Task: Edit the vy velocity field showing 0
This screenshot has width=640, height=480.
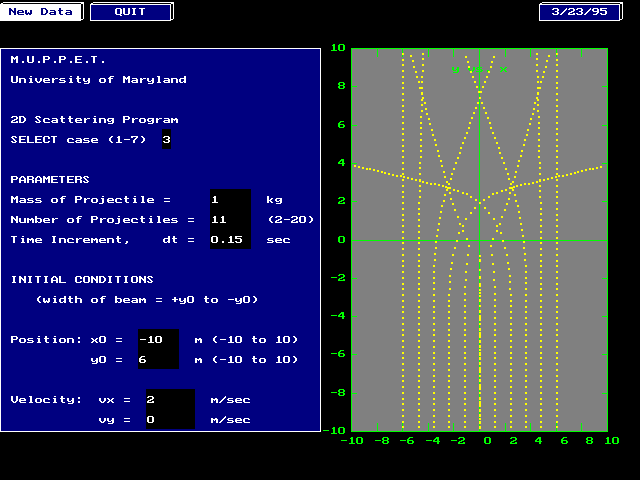Action: pyautogui.click(x=170, y=419)
